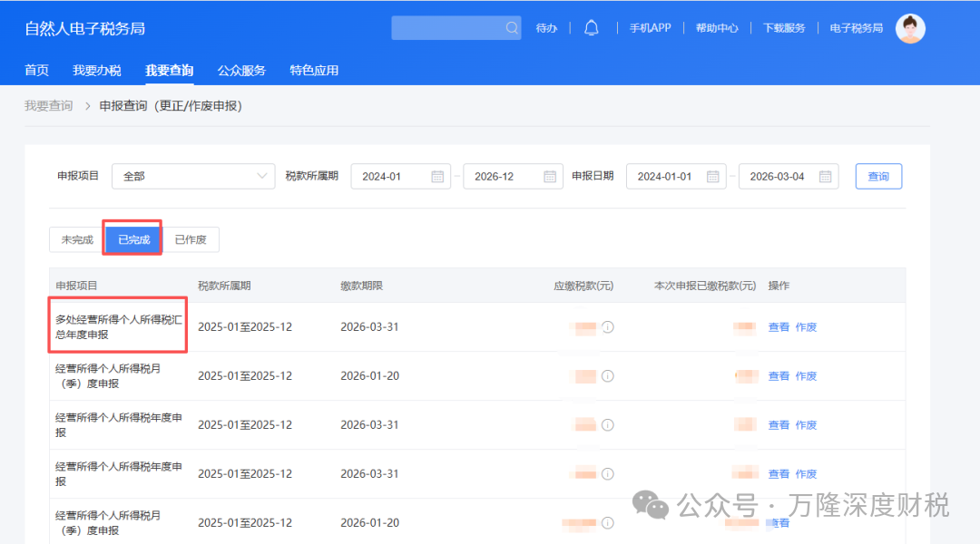980x544 pixels.
Task: Open the 待办 item in header
Action: coord(546,28)
